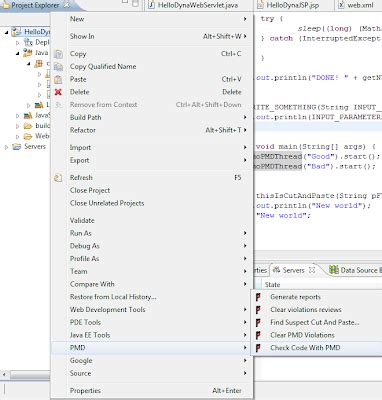
Task: Open the Show In submenu
Action: [x=152, y=36]
